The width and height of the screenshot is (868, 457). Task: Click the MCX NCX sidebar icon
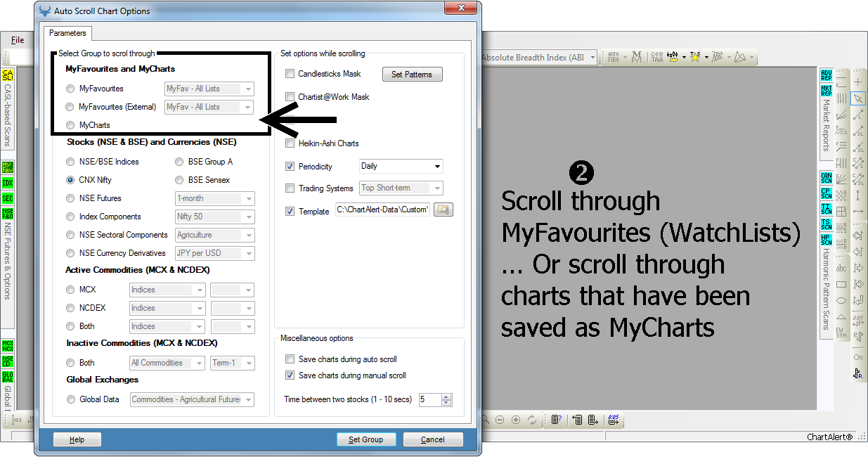tap(8, 346)
